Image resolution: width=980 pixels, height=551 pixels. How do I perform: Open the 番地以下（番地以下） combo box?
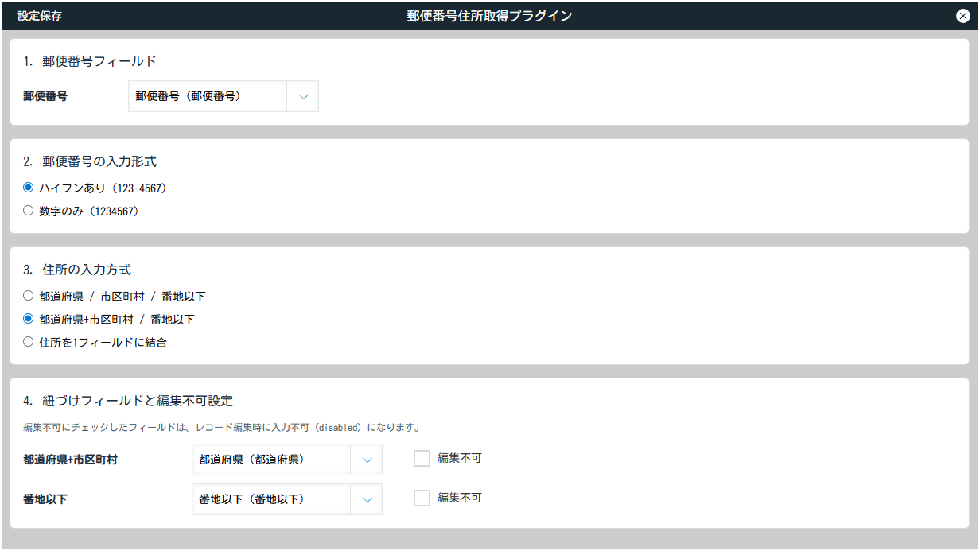pyautogui.click(x=270, y=499)
